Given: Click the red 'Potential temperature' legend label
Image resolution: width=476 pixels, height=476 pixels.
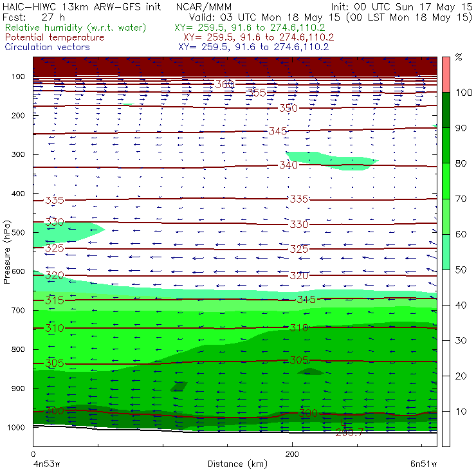Looking at the screenshot, I should tap(54, 37).
